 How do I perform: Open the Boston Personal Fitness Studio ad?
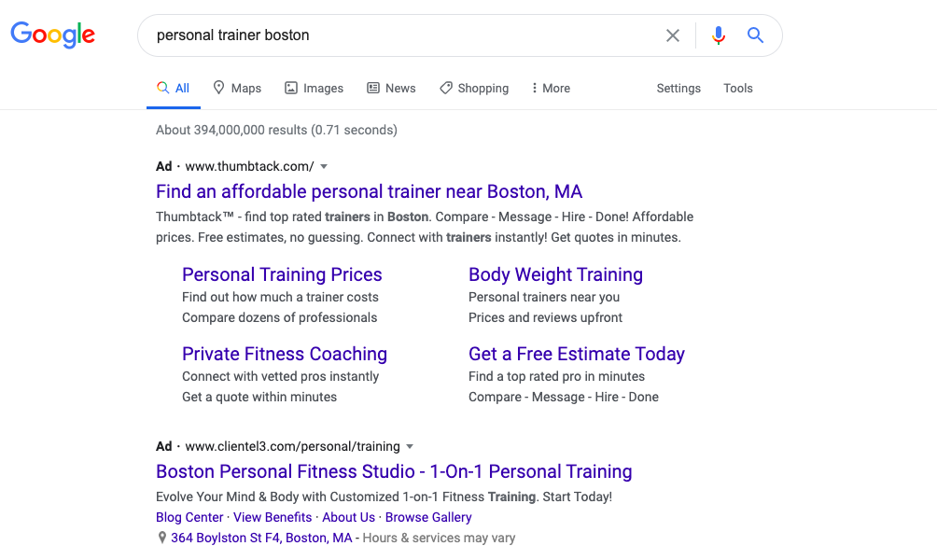coord(394,471)
